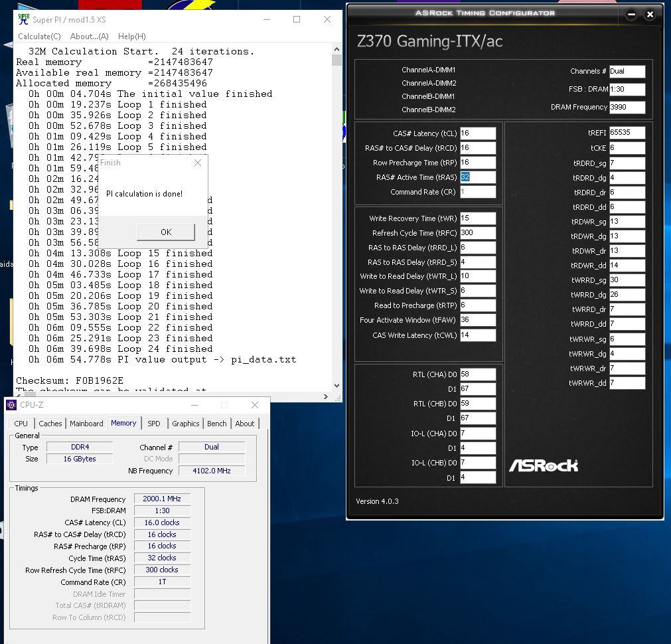Click the CPU-Z title bar icon
This screenshot has height=644, width=671.
[x=11, y=404]
